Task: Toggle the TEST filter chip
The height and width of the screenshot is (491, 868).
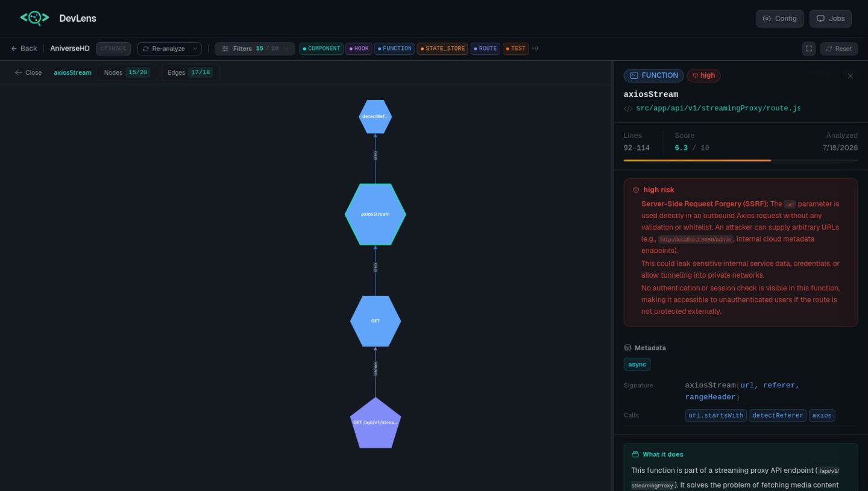Action: (515, 48)
